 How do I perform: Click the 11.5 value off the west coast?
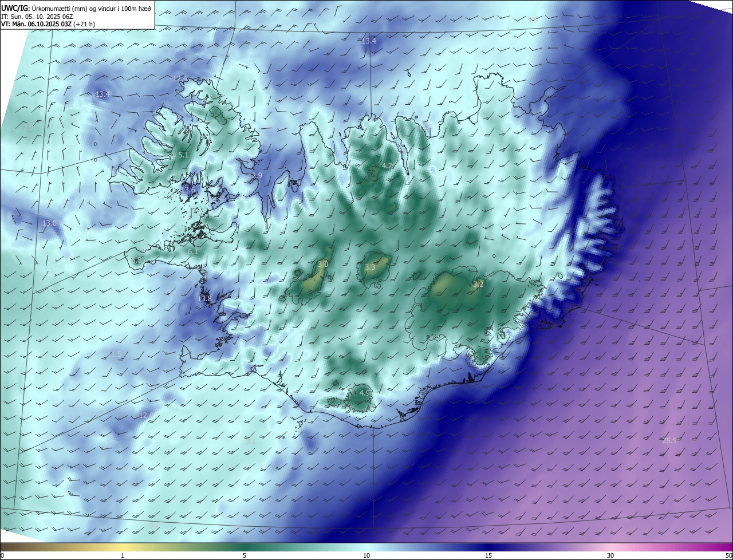[x=115, y=354]
